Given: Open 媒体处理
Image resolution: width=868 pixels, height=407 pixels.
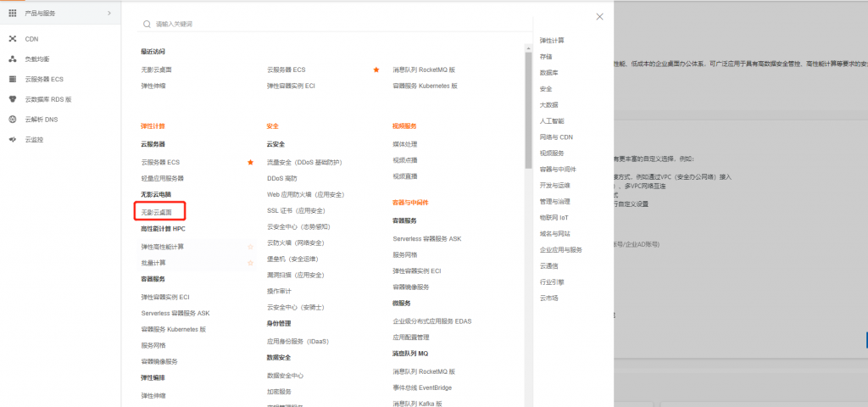Looking at the screenshot, I should tap(404, 144).
